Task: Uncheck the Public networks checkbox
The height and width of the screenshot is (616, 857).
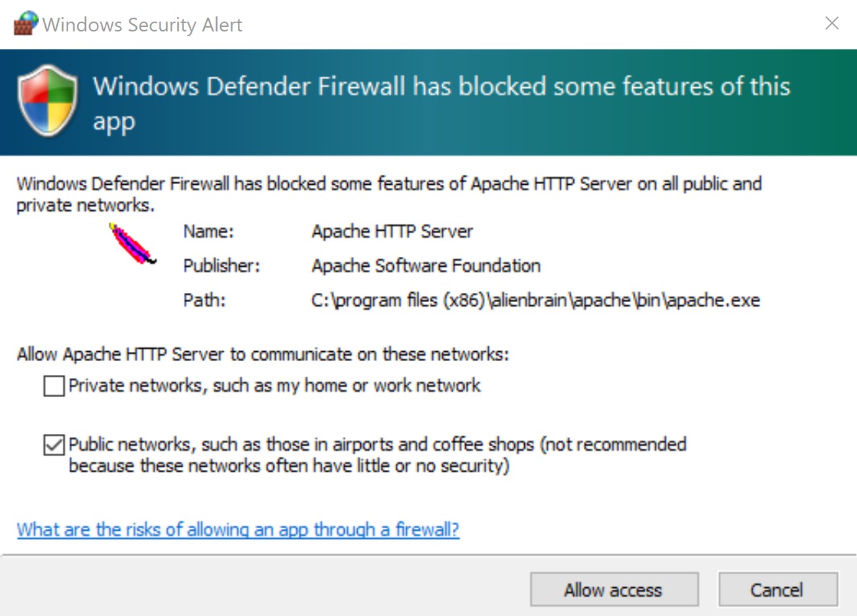Action: pyautogui.click(x=54, y=445)
